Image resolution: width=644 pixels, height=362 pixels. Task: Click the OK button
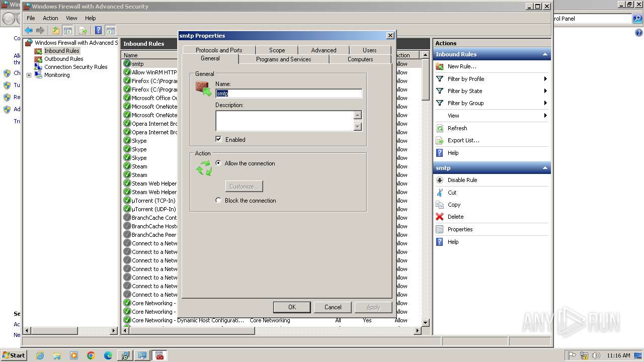tap(292, 307)
